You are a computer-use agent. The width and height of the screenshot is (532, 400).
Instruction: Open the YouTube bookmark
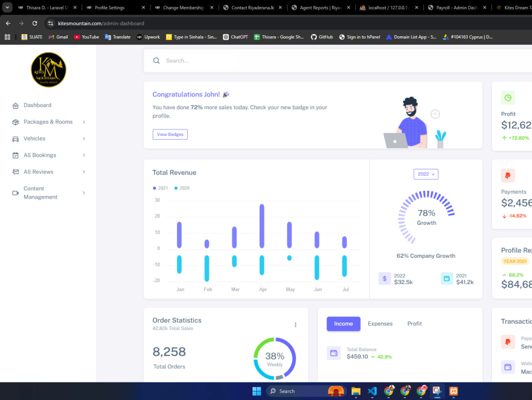pyautogui.click(x=87, y=37)
